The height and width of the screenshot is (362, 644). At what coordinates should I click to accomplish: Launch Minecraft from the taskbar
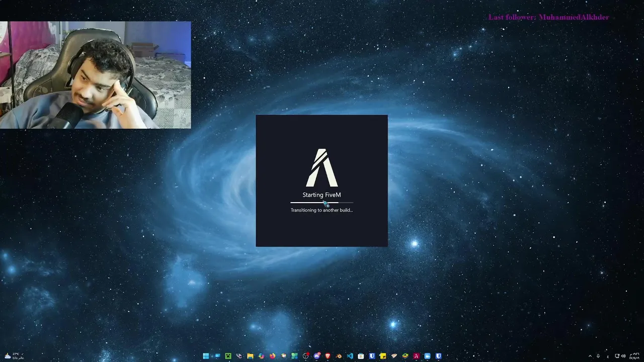[x=228, y=356]
